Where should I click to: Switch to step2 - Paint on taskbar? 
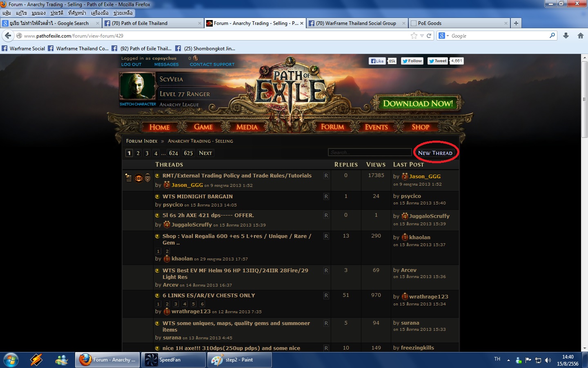tap(240, 360)
